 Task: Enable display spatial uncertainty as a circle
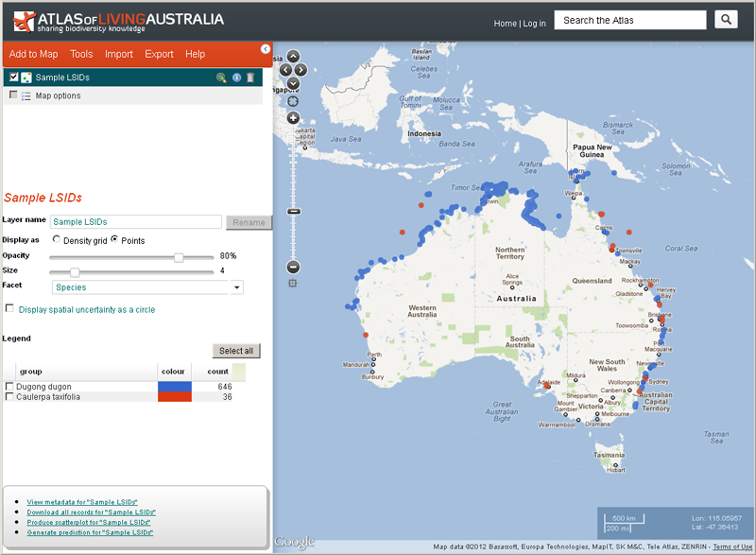[x=9, y=308]
